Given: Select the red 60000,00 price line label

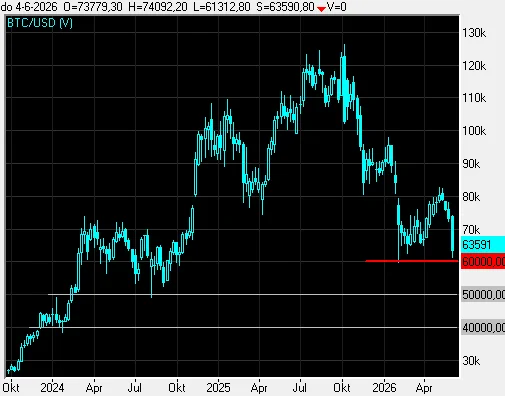Looking at the screenshot, I should (483, 261).
